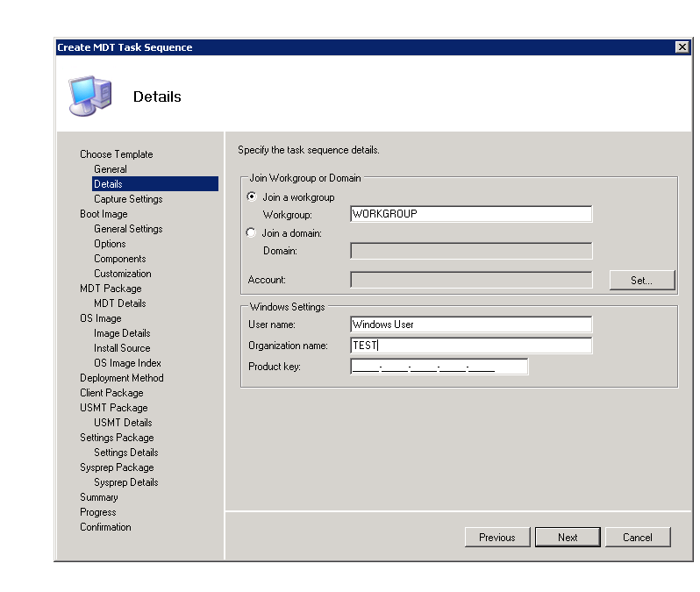Click the Next button
Viewport: 700px width, 592px height.
[x=568, y=537]
